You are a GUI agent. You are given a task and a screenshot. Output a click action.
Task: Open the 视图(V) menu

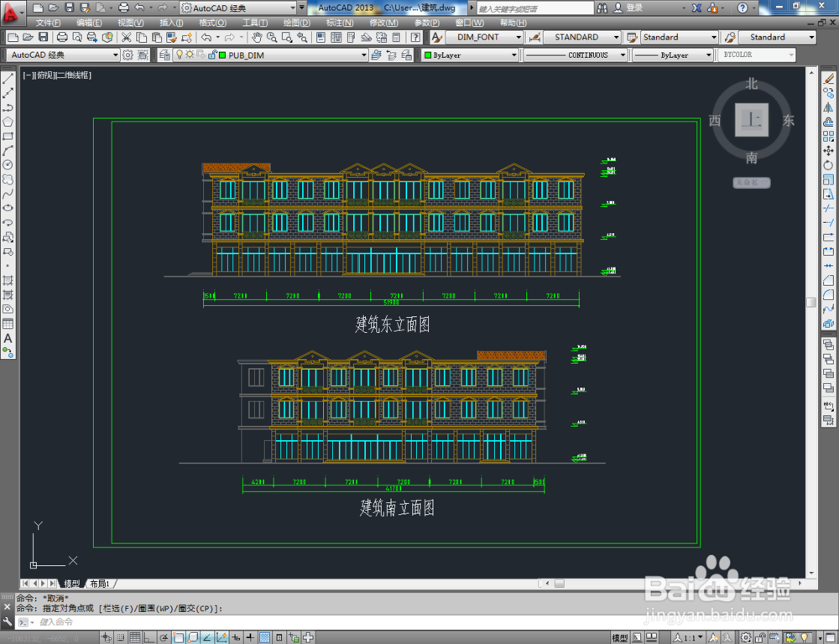(x=131, y=23)
